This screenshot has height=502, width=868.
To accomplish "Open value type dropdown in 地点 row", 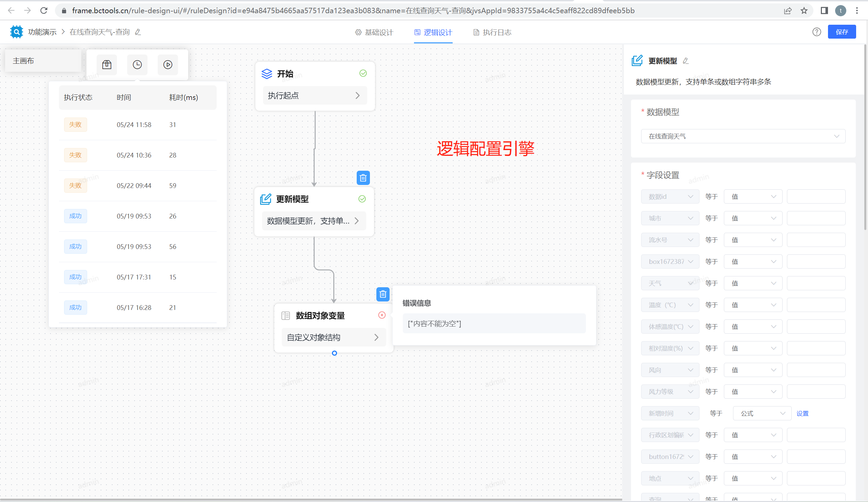I will click(753, 478).
